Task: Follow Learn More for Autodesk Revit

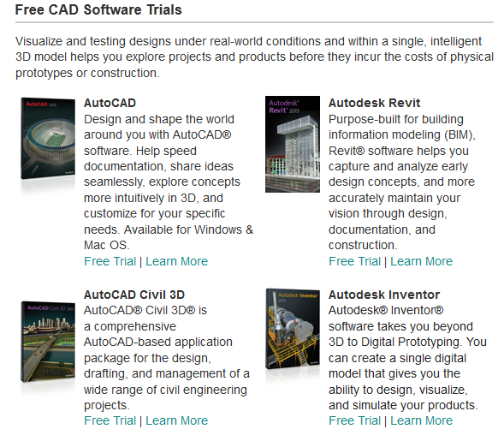Action: click(421, 261)
